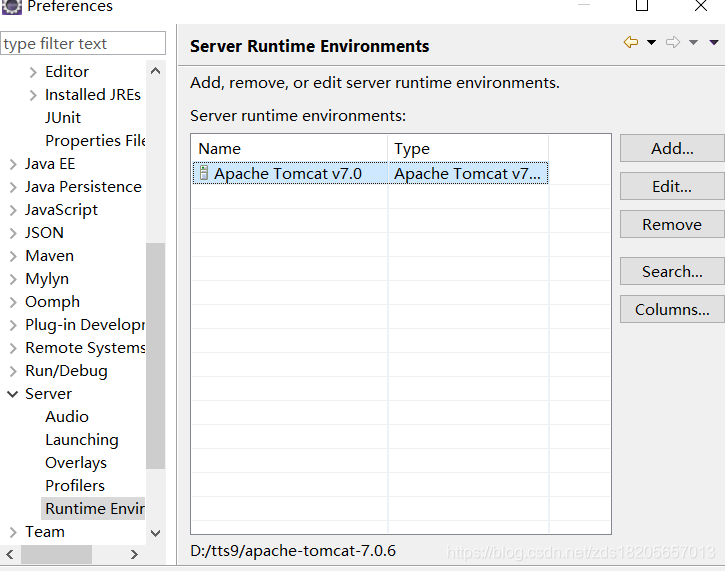The image size is (725, 571).
Task: Click the tree vertical scrollbar thumb
Action: [156, 356]
